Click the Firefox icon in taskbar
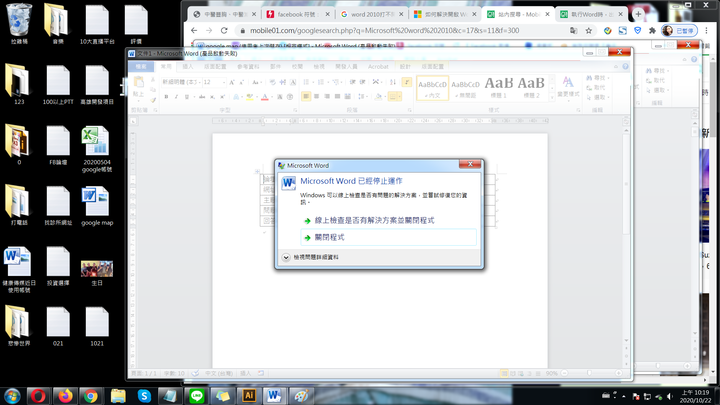This screenshot has width=720, height=405. 65,396
